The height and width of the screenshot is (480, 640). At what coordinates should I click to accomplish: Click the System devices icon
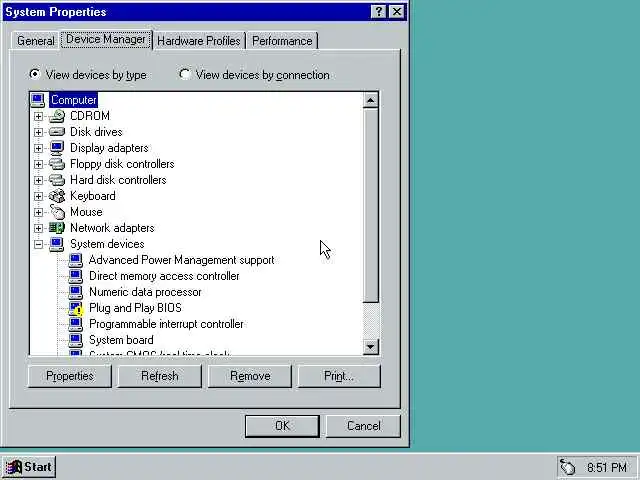pos(57,244)
